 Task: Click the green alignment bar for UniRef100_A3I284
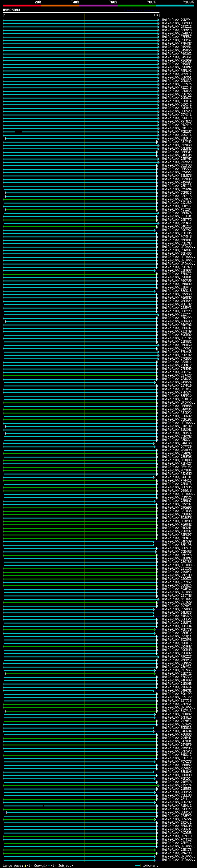coord(81,210)
